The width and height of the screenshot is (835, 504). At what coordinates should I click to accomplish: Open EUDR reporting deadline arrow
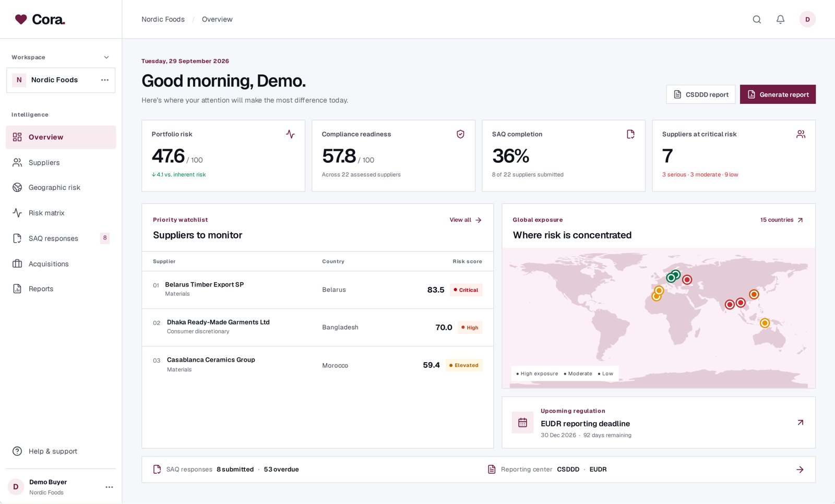(800, 423)
